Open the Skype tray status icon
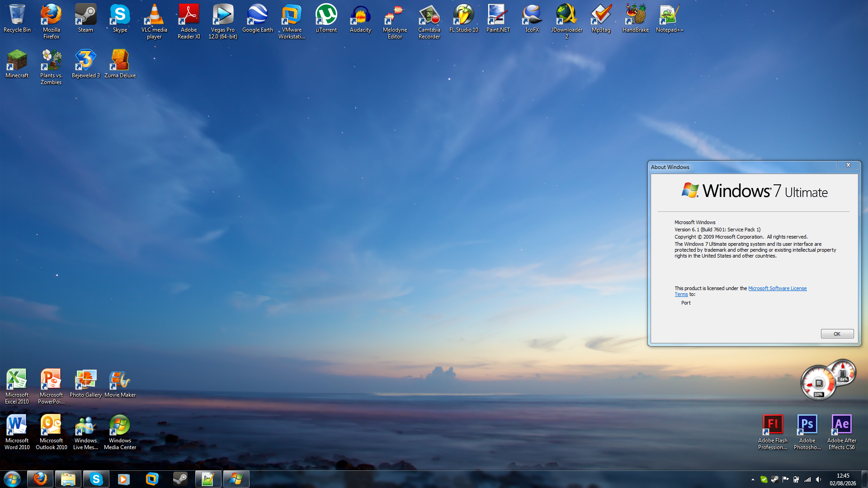The image size is (868, 488). pyautogui.click(x=764, y=479)
